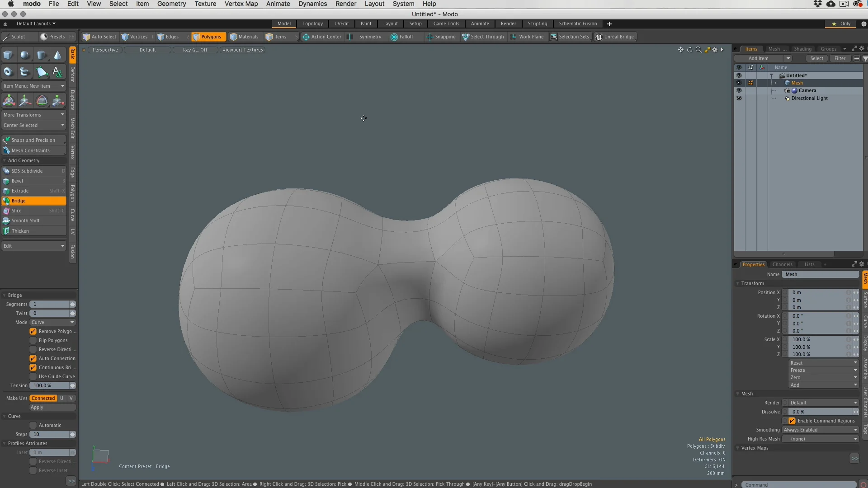868x488 pixels.
Task: Click the mesh Name input field
Action: (821, 275)
